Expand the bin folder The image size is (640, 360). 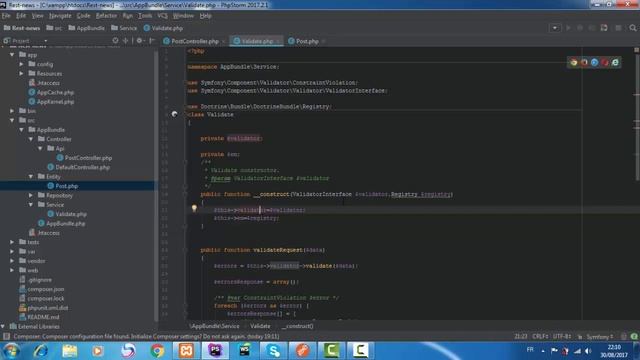coord(12,111)
